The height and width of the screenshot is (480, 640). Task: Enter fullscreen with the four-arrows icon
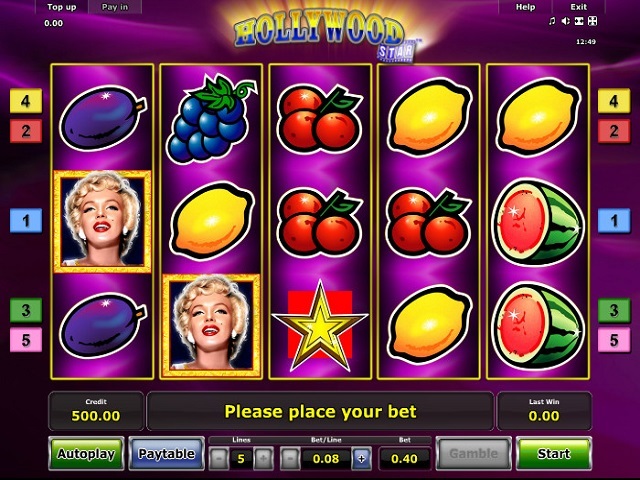tap(592, 21)
